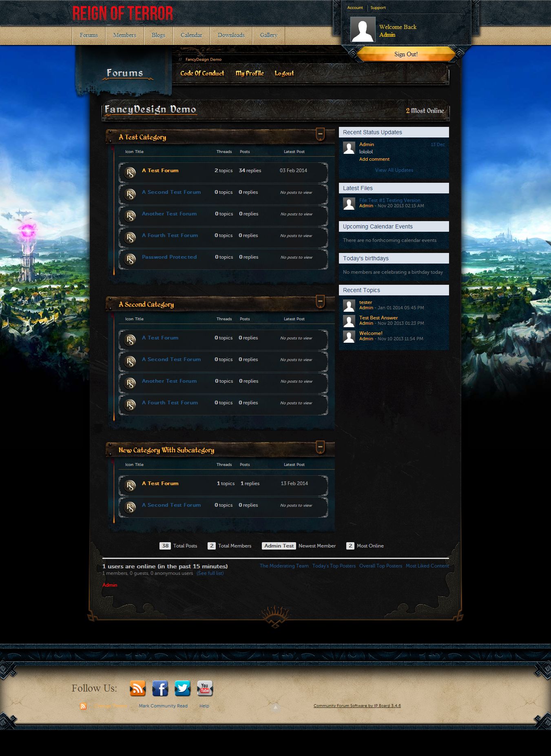Viewport: 551px width, 756px height.
Task: Collapse New Category With Subcategory section
Action: pos(320,447)
